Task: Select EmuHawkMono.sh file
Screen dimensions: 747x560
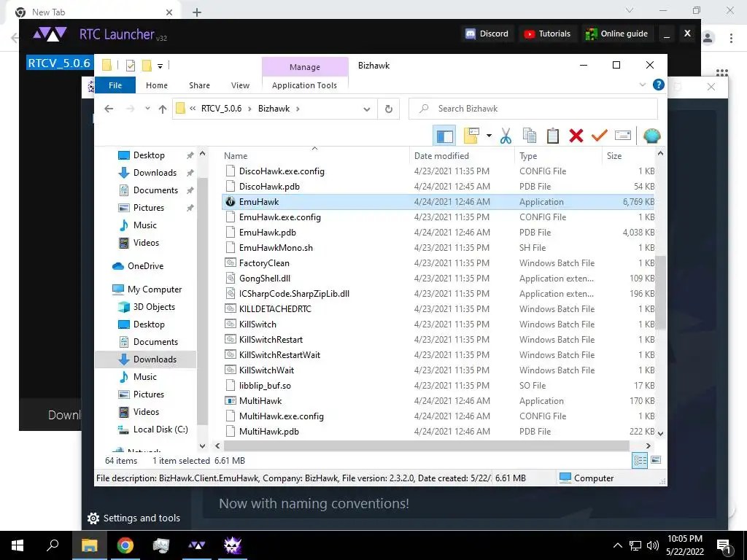Action: pyautogui.click(x=438, y=248)
